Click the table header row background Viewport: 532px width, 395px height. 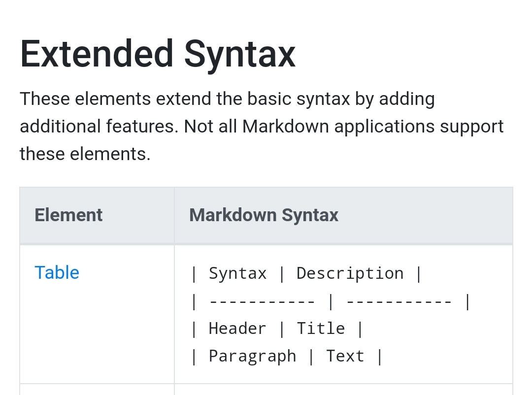(x=429, y=215)
